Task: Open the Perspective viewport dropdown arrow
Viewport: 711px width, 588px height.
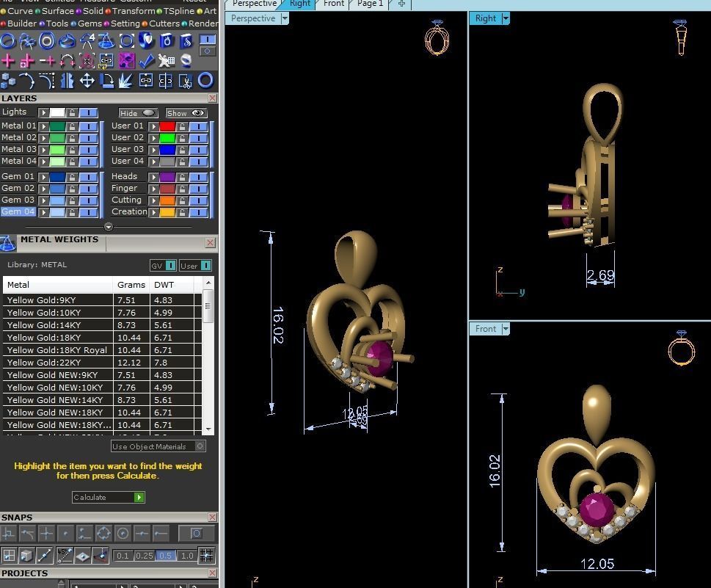Action: point(284,18)
